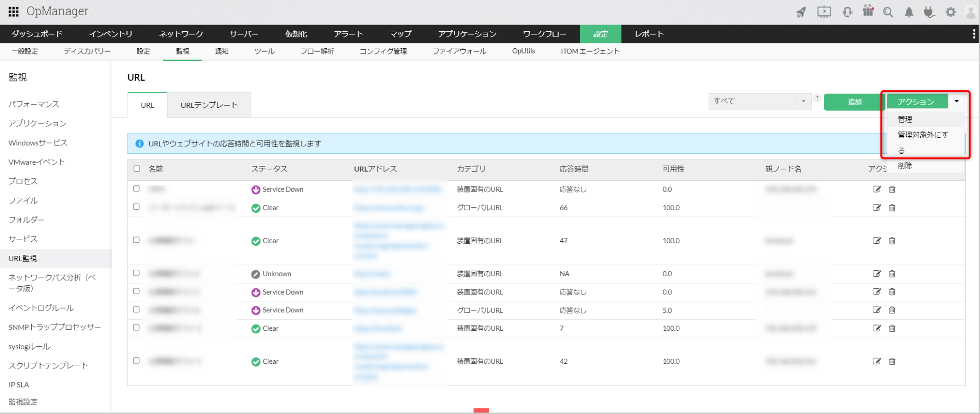This screenshot has width=980, height=414.
Task: Switch to the ディスカバリー sub-tab
Action: (87, 51)
